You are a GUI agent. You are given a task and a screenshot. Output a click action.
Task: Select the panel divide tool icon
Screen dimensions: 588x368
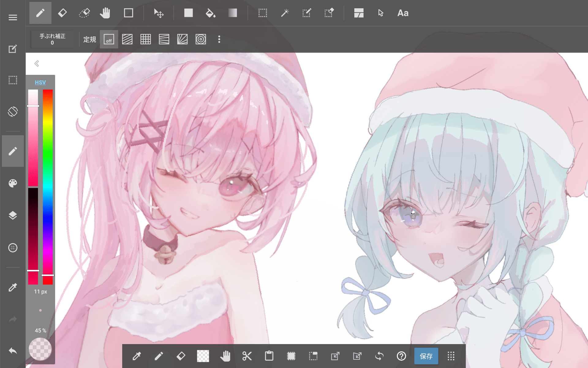point(359,13)
